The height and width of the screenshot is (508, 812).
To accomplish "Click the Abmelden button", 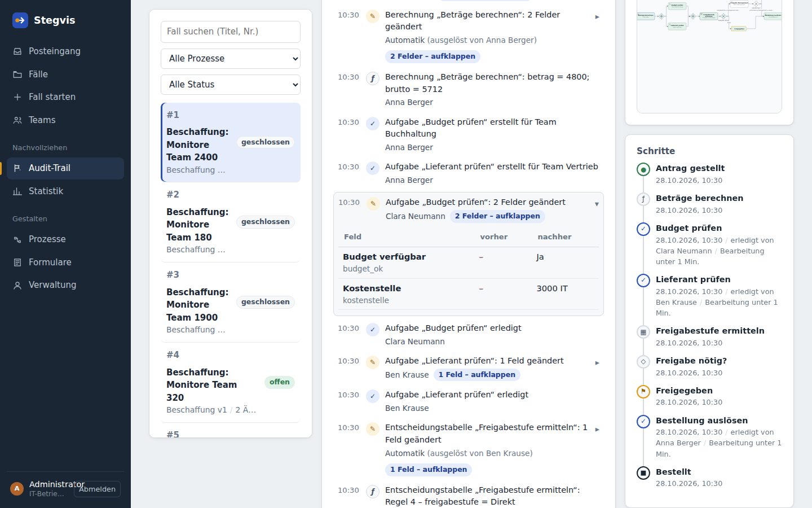I will click(x=97, y=489).
